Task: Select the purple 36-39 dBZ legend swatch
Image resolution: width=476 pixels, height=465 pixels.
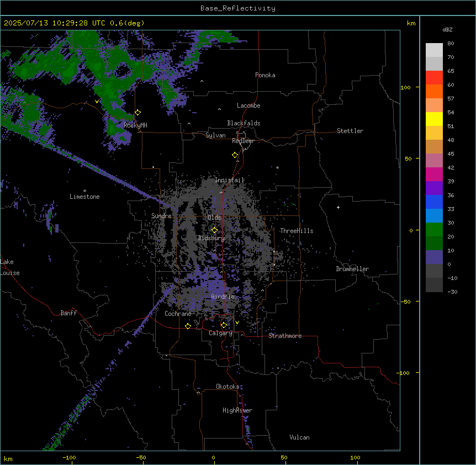Action: coord(434,188)
